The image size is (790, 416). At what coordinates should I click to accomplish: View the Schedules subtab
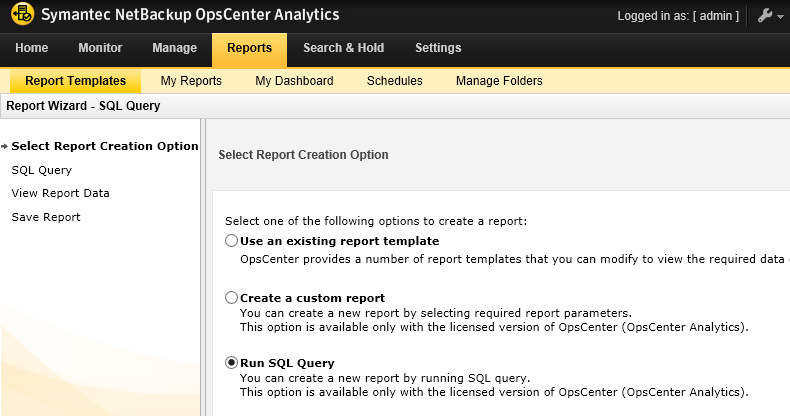pyautogui.click(x=394, y=81)
